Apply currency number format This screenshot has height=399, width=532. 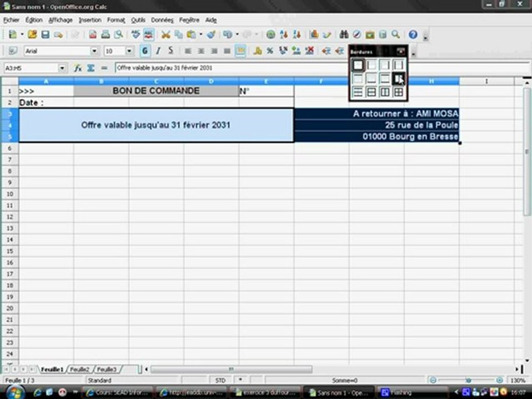click(x=258, y=51)
